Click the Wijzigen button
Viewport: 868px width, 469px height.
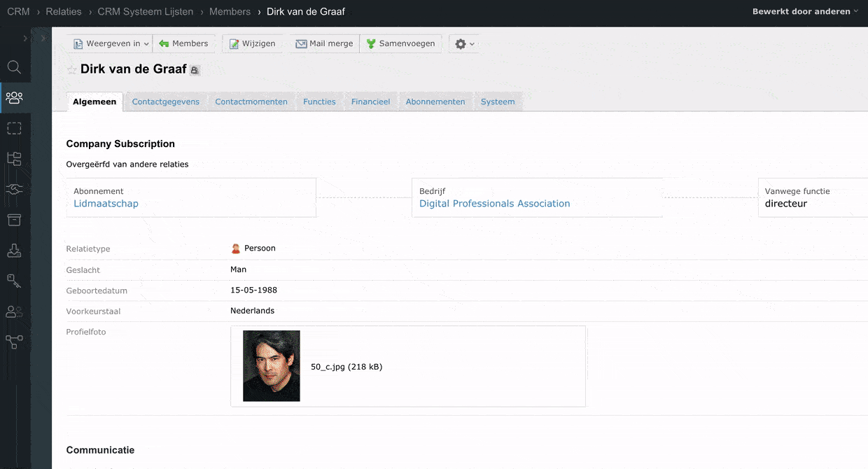click(x=253, y=43)
